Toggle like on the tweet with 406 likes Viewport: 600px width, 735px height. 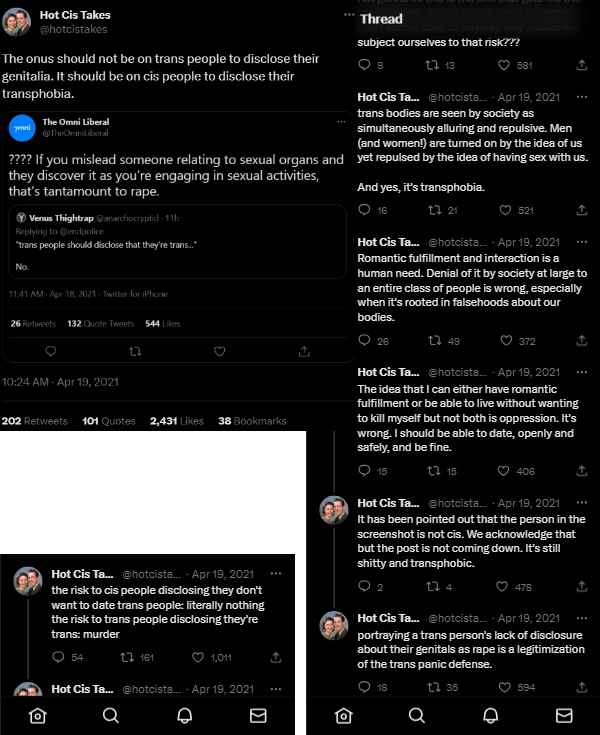pyautogui.click(x=505, y=471)
